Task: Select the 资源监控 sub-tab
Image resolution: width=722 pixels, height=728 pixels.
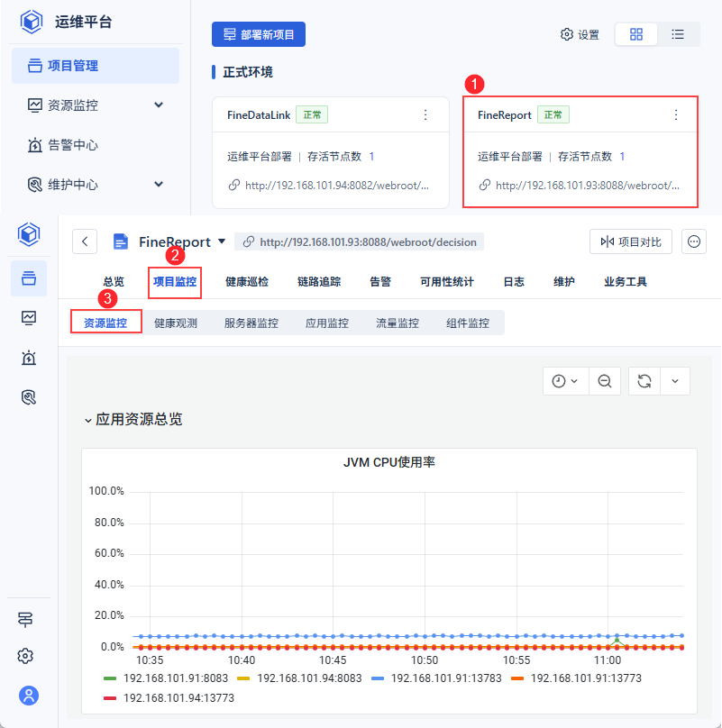Action: (x=105, y=323)
